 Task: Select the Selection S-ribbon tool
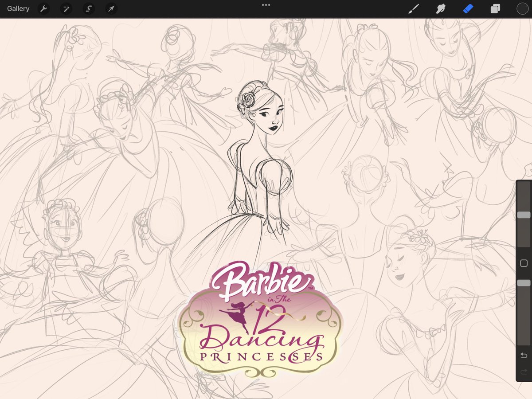(88, 9)
